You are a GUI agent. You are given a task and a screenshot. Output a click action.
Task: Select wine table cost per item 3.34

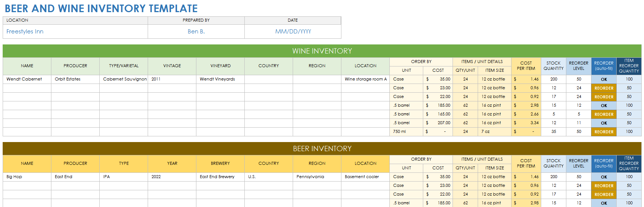pos(526,123)
